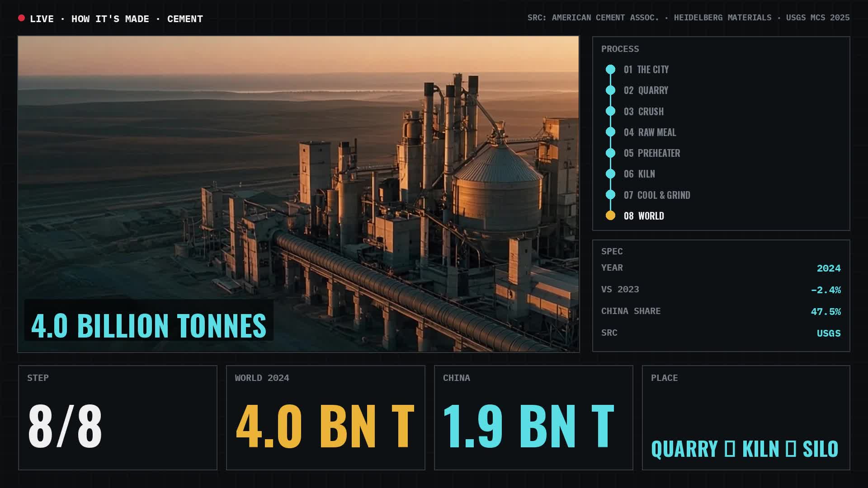Click the '02 QUARRY' process label

[646, 90]
